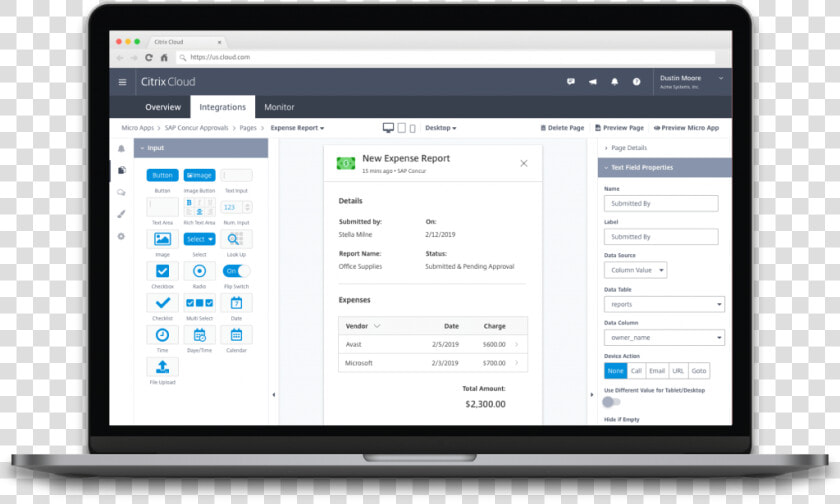Pick the Checklist checkmark component
840x504 pixels.
162,303
